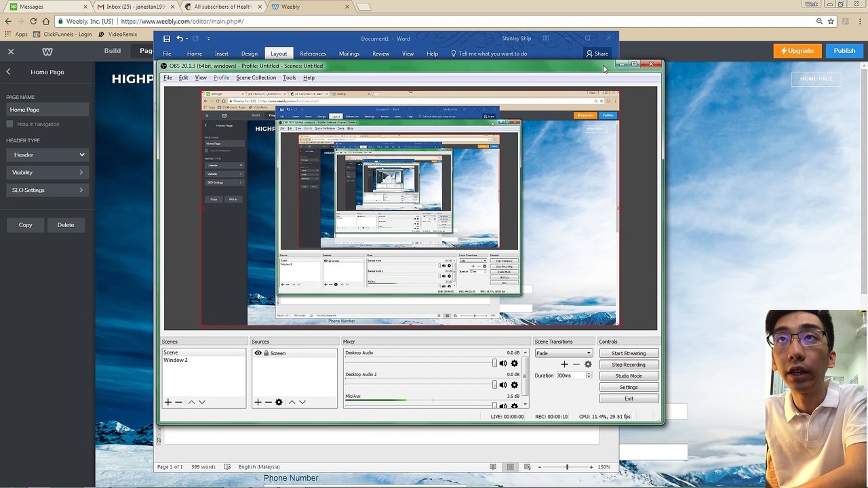This screenshot has width=868, height=488.
Task: Mute Desktop Audio in OBS Mixer
Action: tap(503, 363)
